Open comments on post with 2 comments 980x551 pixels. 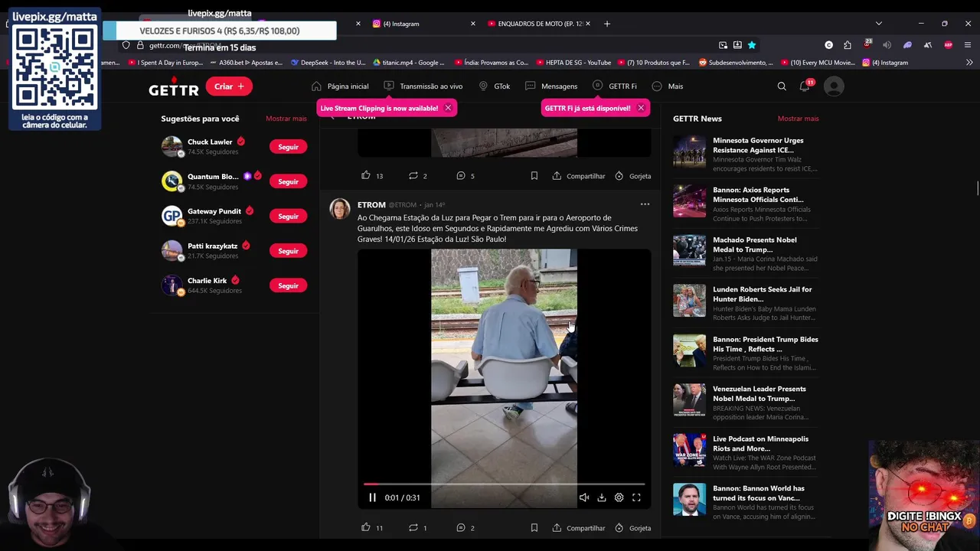[461, 527]
